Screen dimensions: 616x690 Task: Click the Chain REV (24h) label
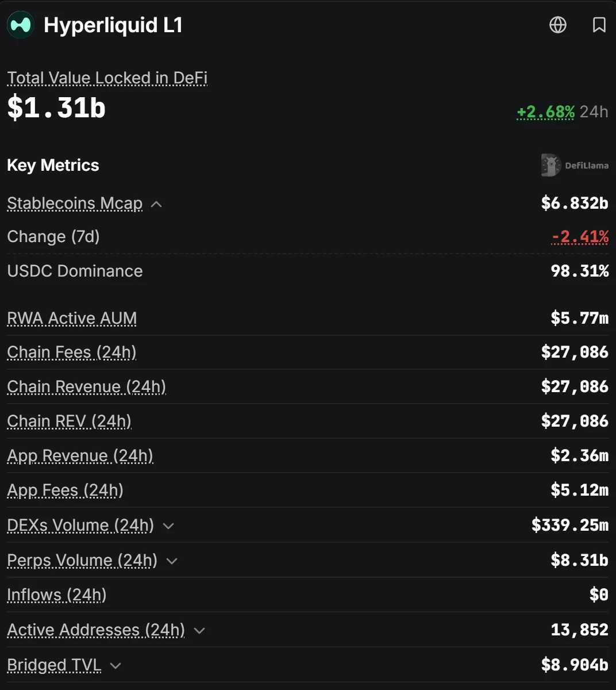point(69,421)
